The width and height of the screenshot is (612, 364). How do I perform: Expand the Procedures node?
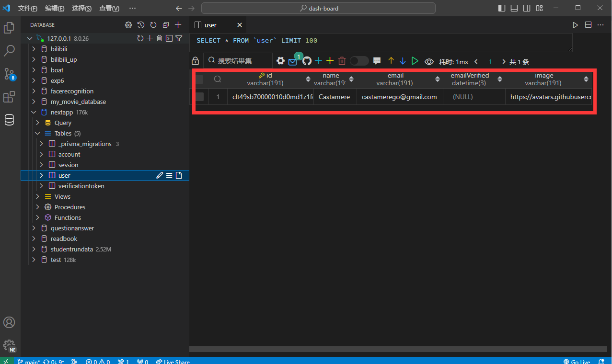pos(37,207)
